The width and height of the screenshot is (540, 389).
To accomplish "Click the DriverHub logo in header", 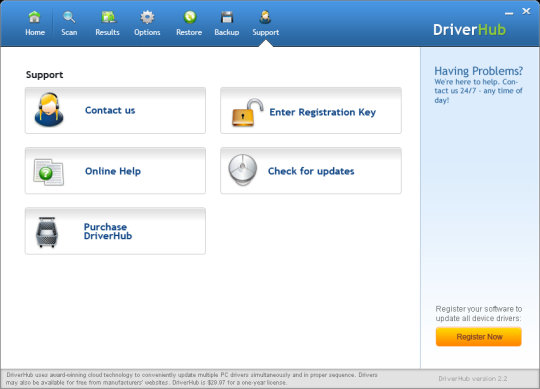I will tap(469, 30).
